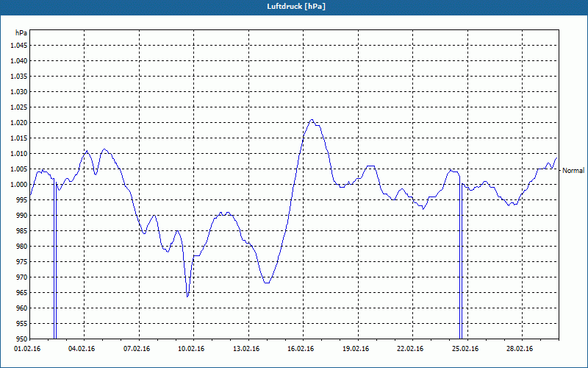This screenshot has width=588, height=368.
Task: Click the 985 y-axis value
Action: pyautogui.click(x=22, y=231)
